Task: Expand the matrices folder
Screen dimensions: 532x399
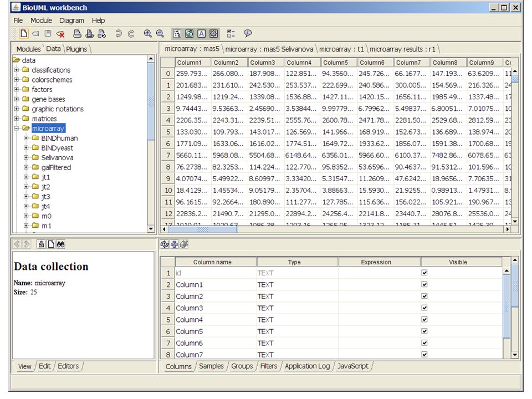Action: (x=16, y=119)
